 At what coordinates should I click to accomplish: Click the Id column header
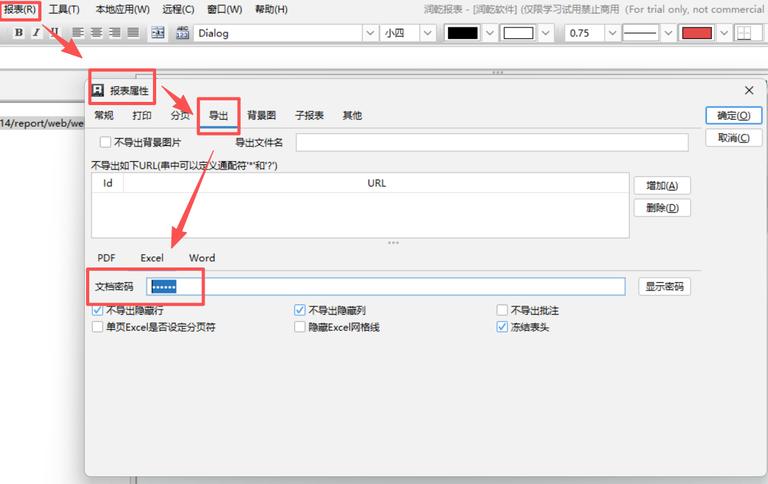(108, 183)
